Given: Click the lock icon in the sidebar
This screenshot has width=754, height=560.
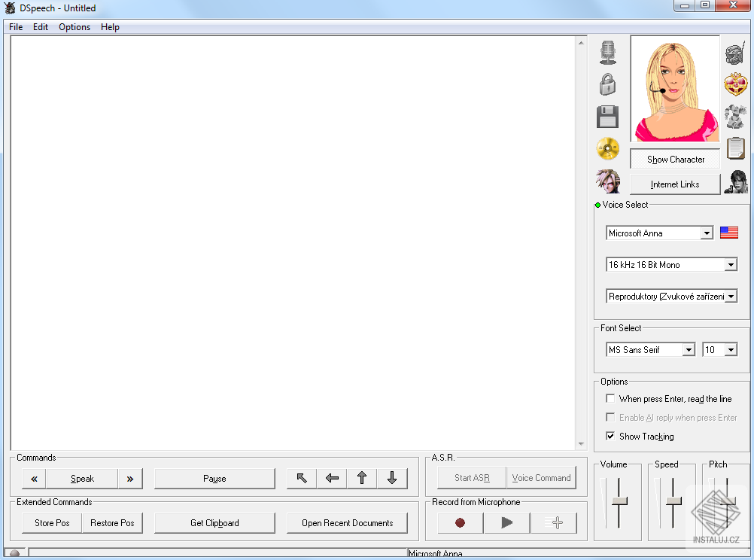Looking at the screenshot, I should 607,84.
